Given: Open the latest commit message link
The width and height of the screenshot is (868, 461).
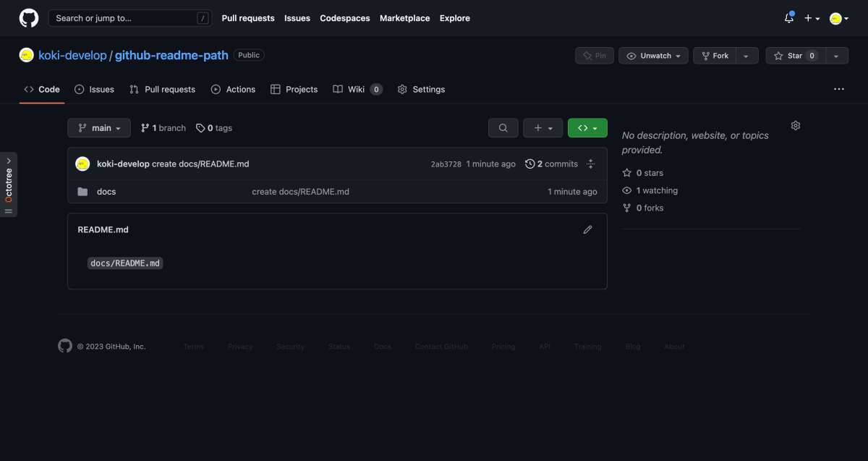Looking at the screenshot, I should click(x=200, y=164).
